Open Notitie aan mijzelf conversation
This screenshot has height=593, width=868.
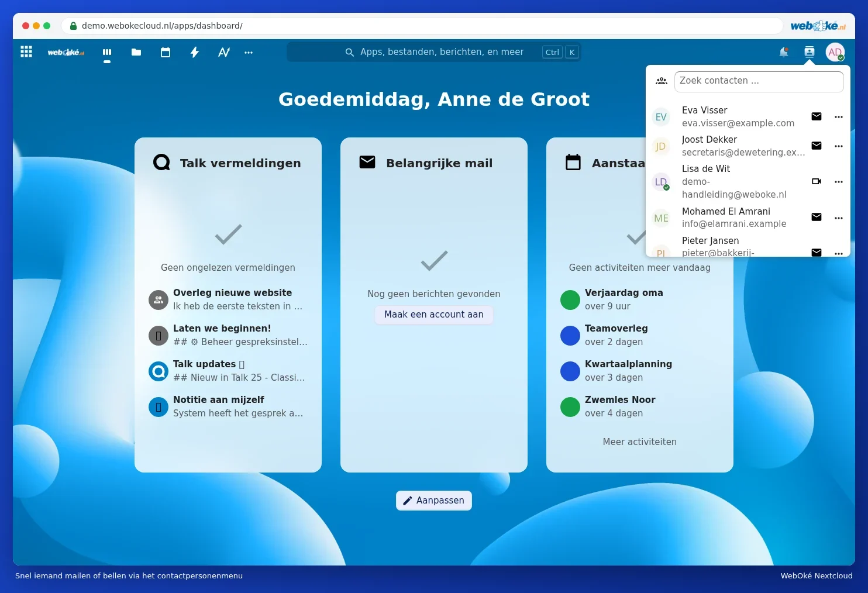(x=228, y=406)
